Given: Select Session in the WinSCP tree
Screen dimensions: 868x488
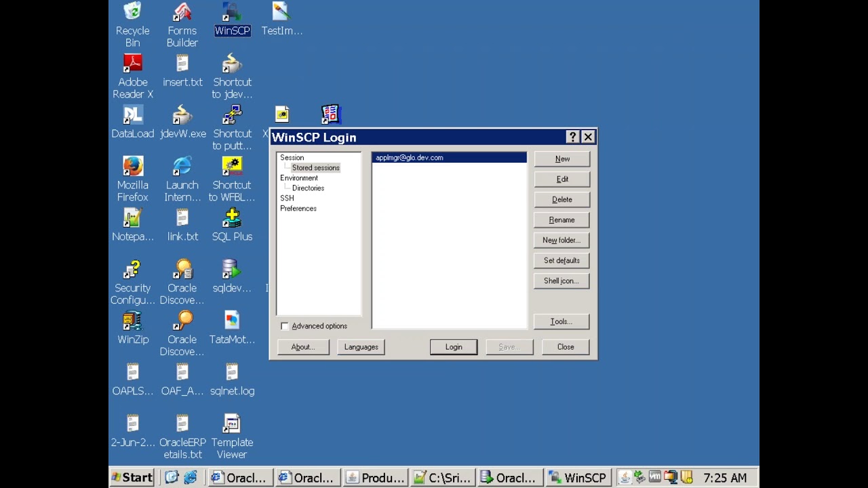Looking at the screenshot, I should click(292, 157).
